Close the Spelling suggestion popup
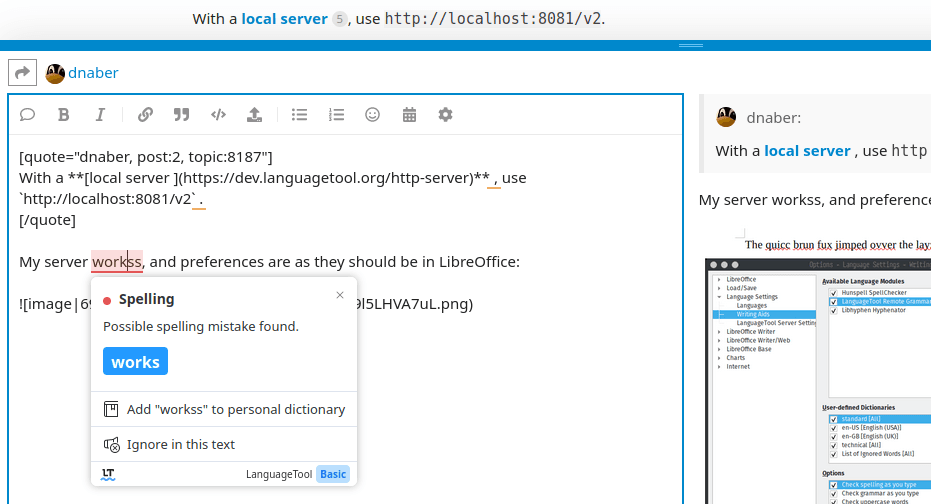The height and width of the screenshot is (504, 931). click(340, 295)
